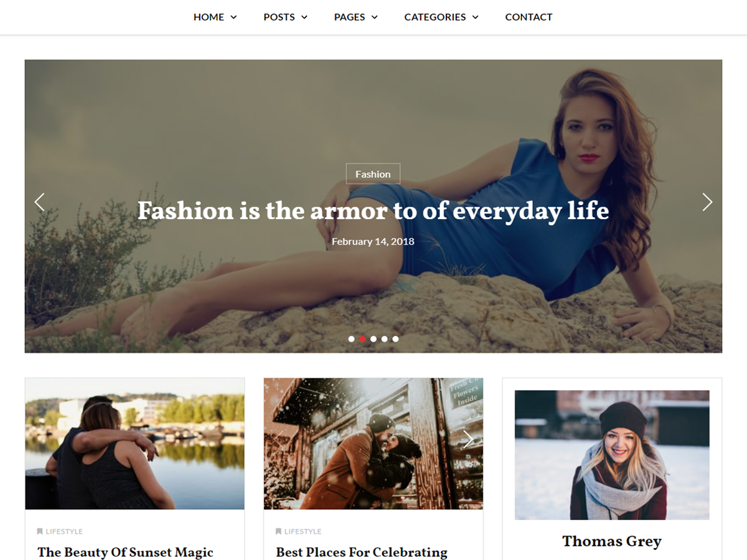Open the "Fashion is the armor to of everyday life" post

click(374, 212)
